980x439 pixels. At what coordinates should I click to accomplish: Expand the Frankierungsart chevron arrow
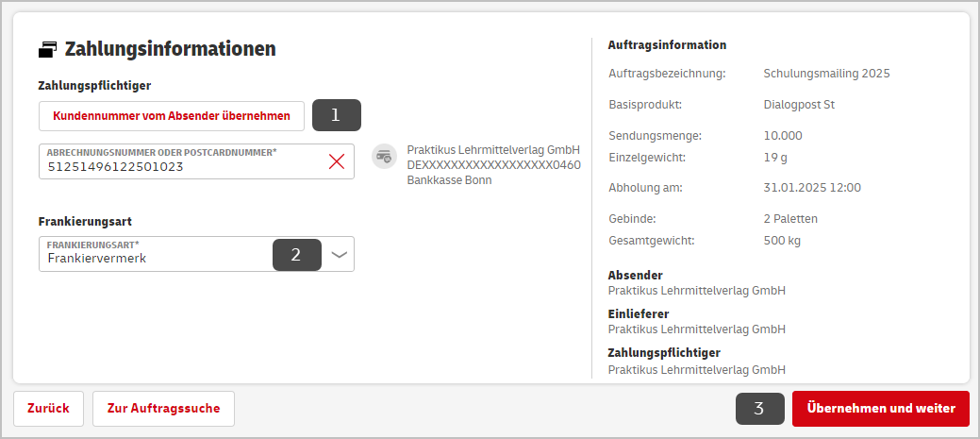tap(339, 255)
